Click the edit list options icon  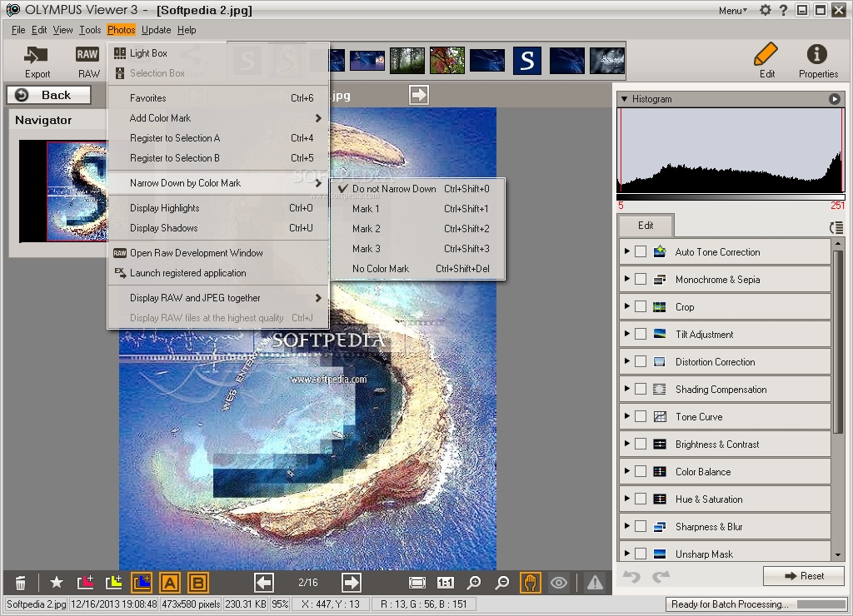tap(836, 227)
